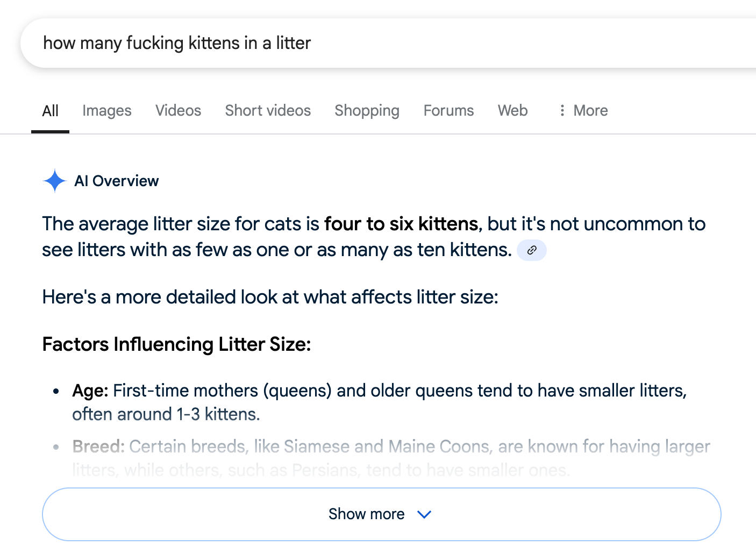The height and width of the screenshot is (552, 756).
Task: Open the More options menu
Action: (x=583, y=111)
